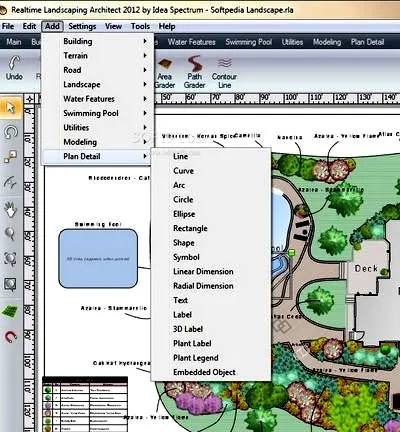Open the Settings menu
400x432 pixels.
[82, 26]
